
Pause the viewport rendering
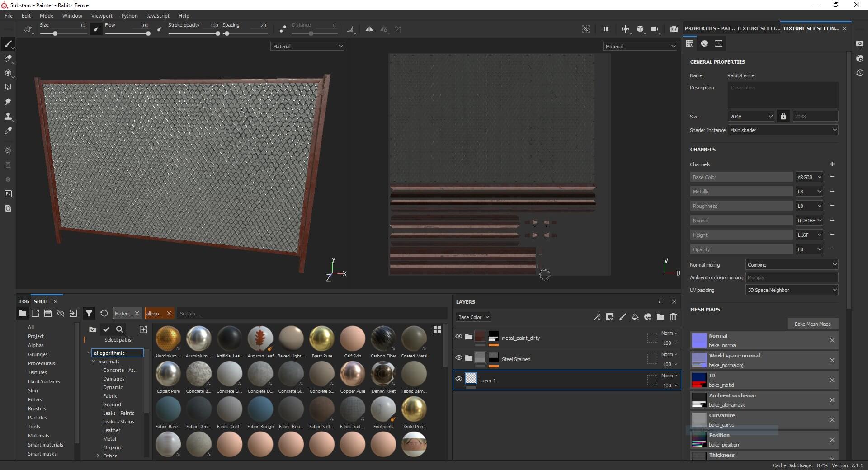pyautogui.click(x=605, y=29)
